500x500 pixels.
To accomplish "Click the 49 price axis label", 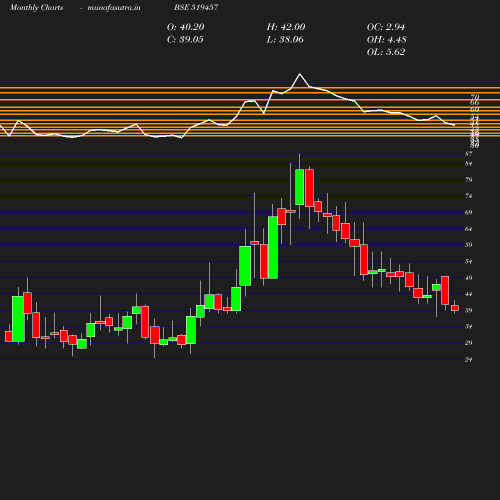I will click(468, 278).
